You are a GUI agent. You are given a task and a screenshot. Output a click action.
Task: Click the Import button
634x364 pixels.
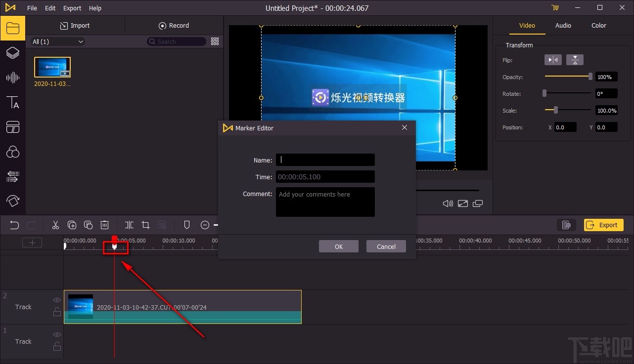coord(75,26)
